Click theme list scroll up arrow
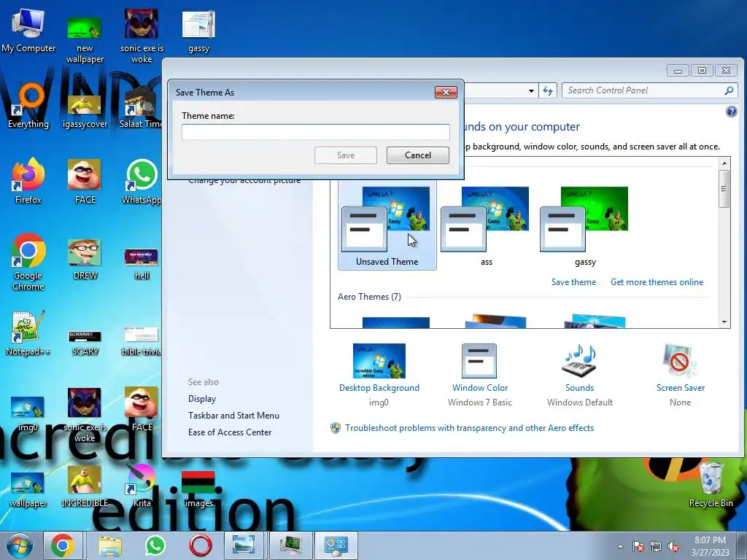 [724, 163]
